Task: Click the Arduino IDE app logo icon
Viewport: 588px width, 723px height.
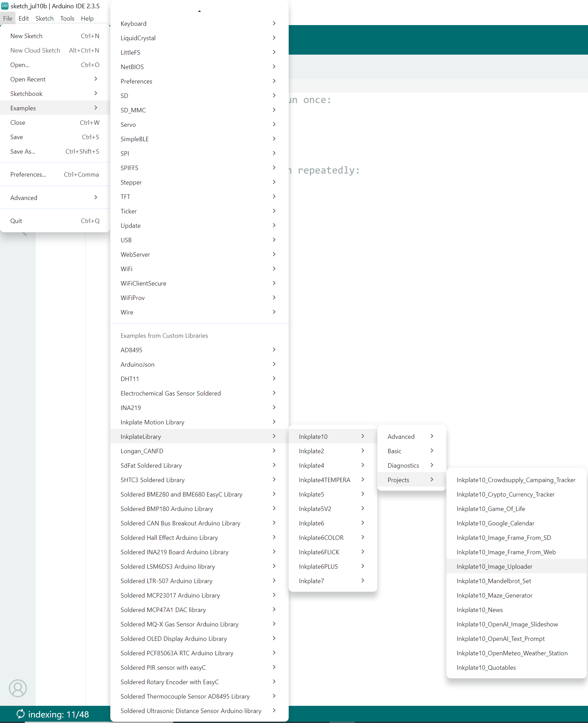Action: click(5, 6)
